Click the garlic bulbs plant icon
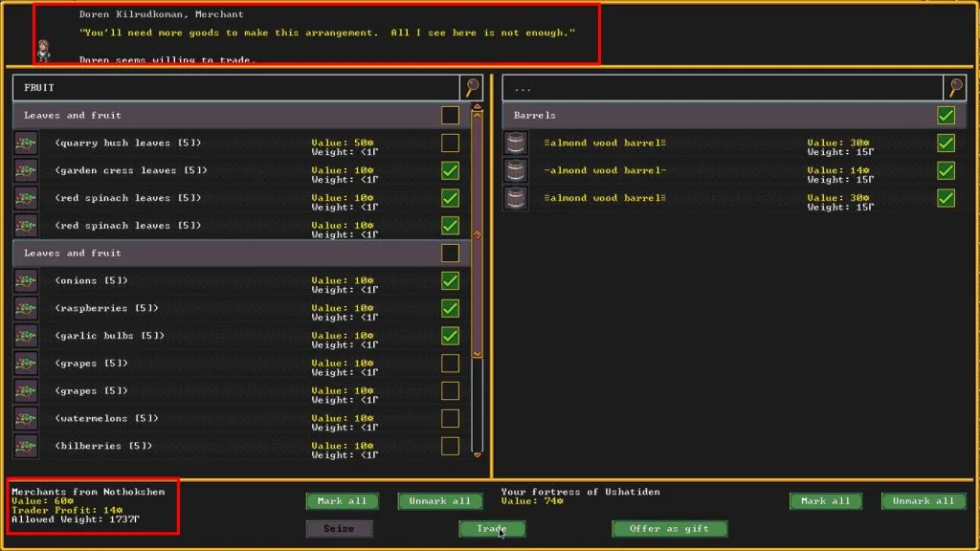The image size is (980, 551). coord(27,336)
